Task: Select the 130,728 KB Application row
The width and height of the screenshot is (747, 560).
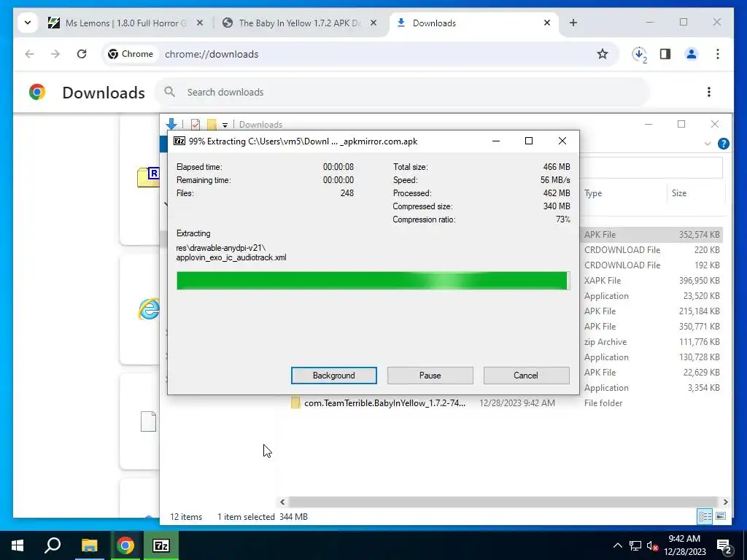Action: click(651, 357)
